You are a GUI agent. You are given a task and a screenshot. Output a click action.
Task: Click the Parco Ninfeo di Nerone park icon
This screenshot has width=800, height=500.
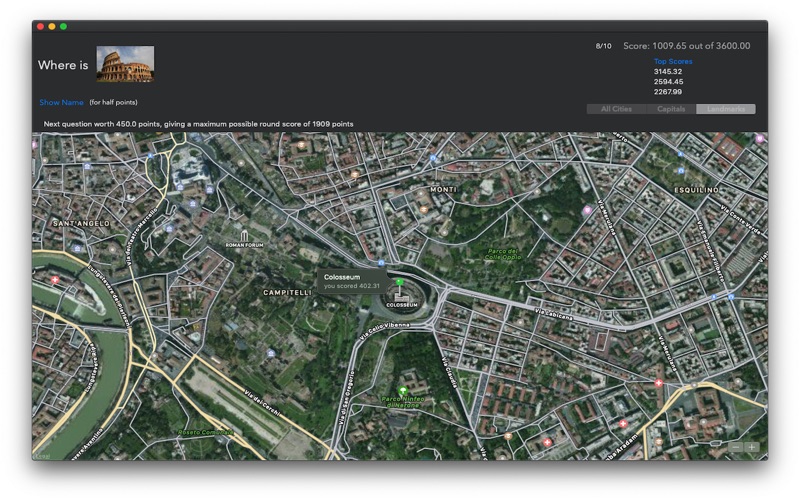403,391
